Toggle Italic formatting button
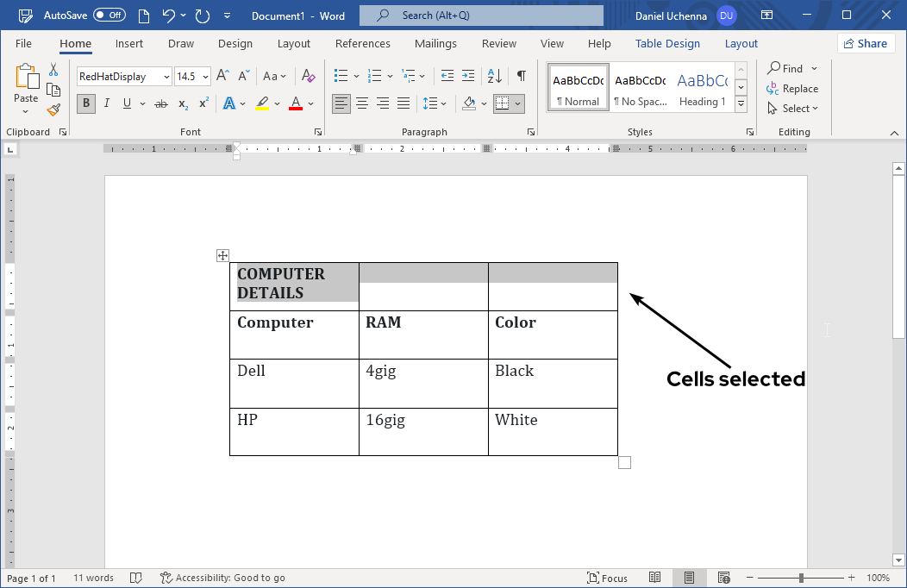Image resolution: width=907 pixels, height=588 pixels. pos(107,103)
